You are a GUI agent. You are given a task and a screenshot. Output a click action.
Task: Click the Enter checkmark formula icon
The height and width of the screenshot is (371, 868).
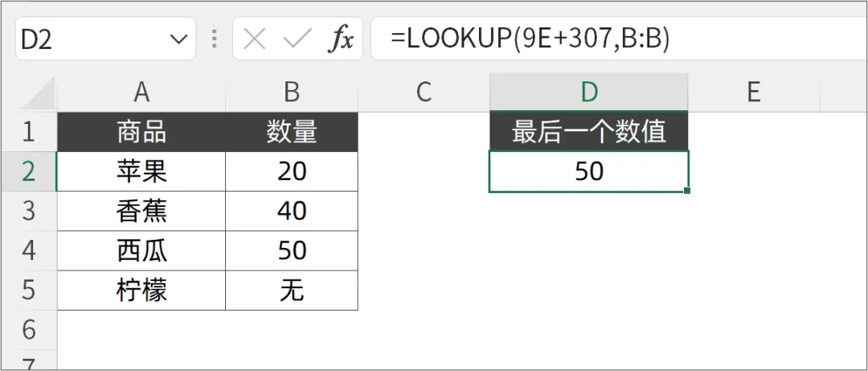(x=297, y=39)
